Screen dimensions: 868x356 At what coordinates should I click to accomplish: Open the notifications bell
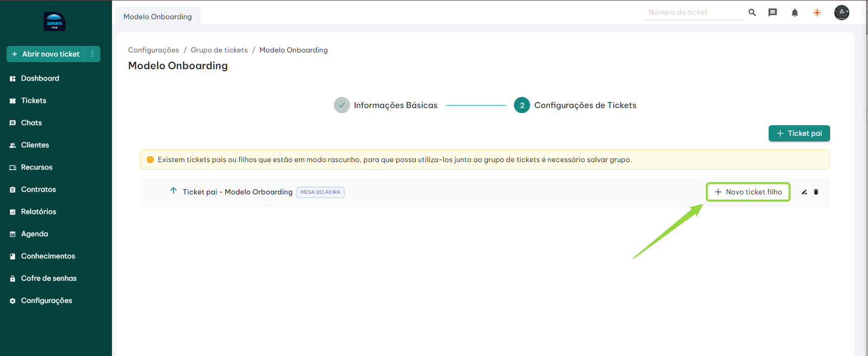[x=794, y=13]
